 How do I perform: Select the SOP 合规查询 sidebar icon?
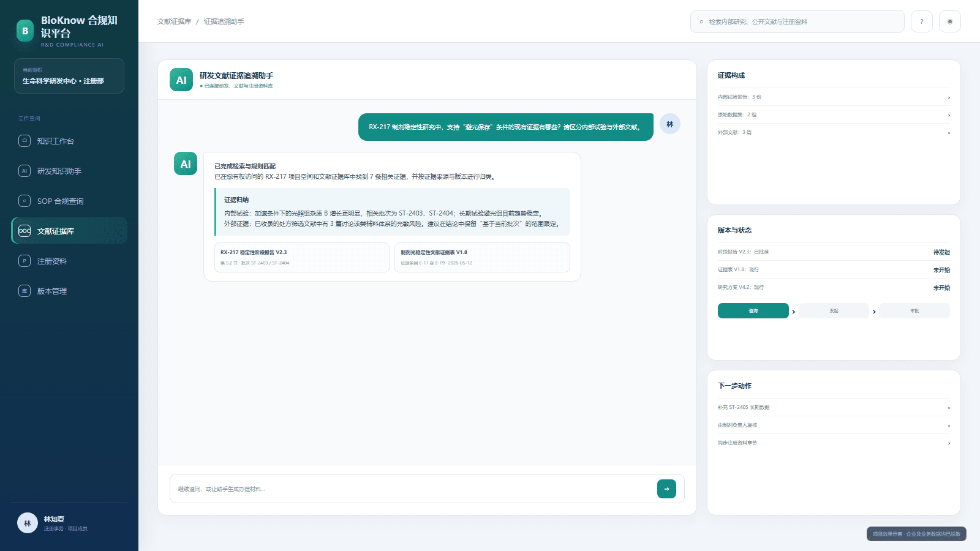(24, 201)
